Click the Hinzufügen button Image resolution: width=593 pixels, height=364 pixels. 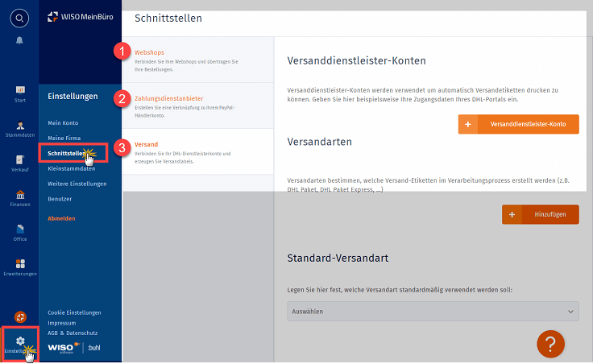[x=540, y=214]
